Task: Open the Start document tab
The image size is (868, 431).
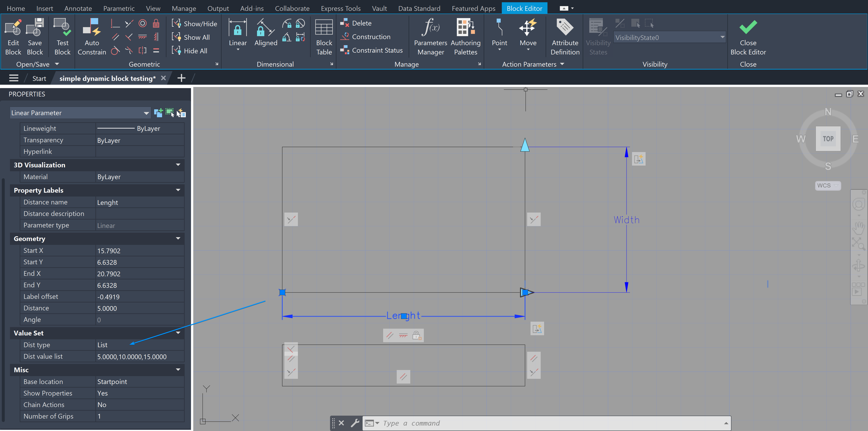Action: 39,78
